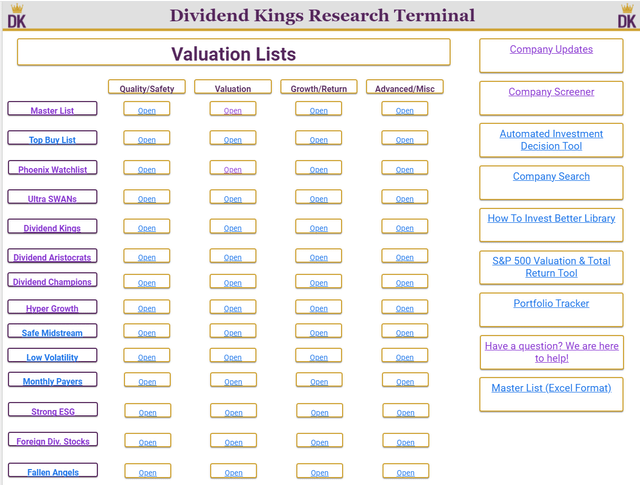
Task: Click the DK crown logo at top right
Action: coord(627,16)
